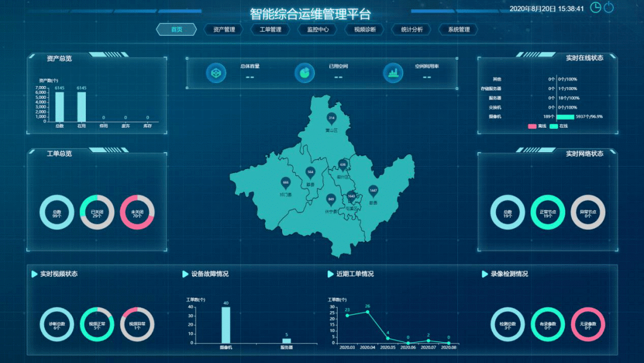Select the 屯溪区 map pin showing 1643

pyautogui.click(x=352, y=197)
